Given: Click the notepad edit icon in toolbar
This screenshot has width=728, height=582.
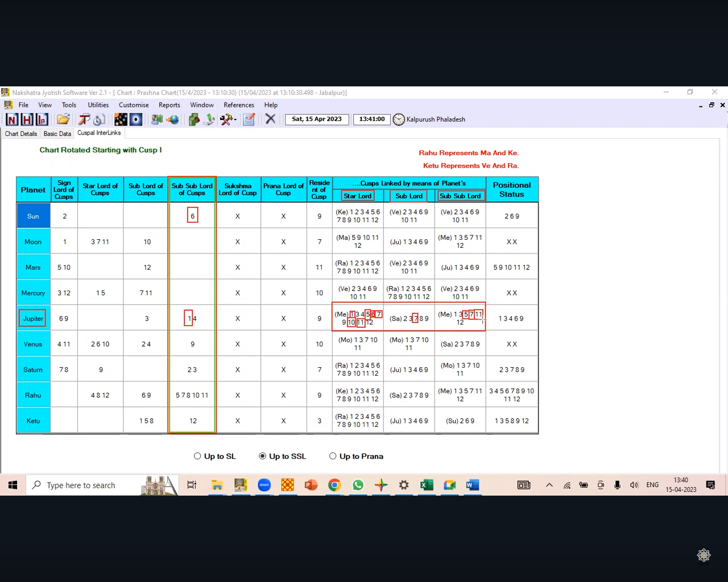Looking at the screenshot, I should click(x=249, y=119).
